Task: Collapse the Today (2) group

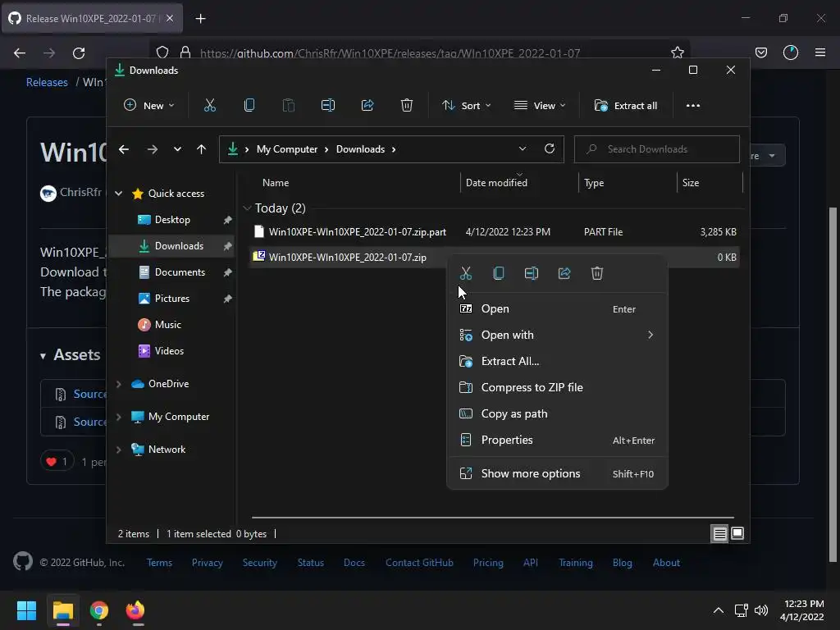Action: click(x=247, y=208)
